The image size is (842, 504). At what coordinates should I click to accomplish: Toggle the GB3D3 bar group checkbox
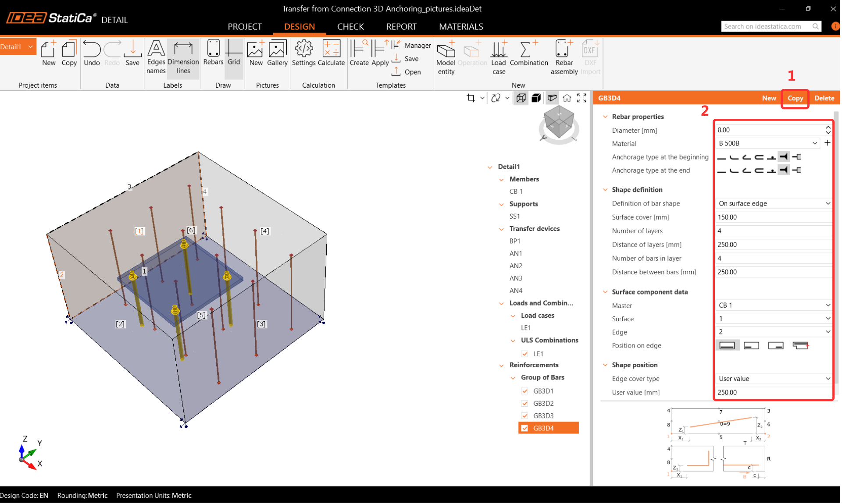[x=524, y=415]
